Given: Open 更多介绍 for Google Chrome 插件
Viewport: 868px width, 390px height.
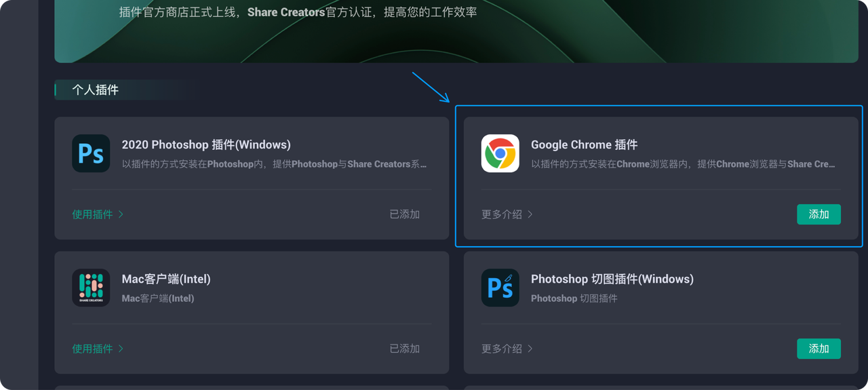Looking at the screenshot, I should pyautogui.click(x=507, y=214).
